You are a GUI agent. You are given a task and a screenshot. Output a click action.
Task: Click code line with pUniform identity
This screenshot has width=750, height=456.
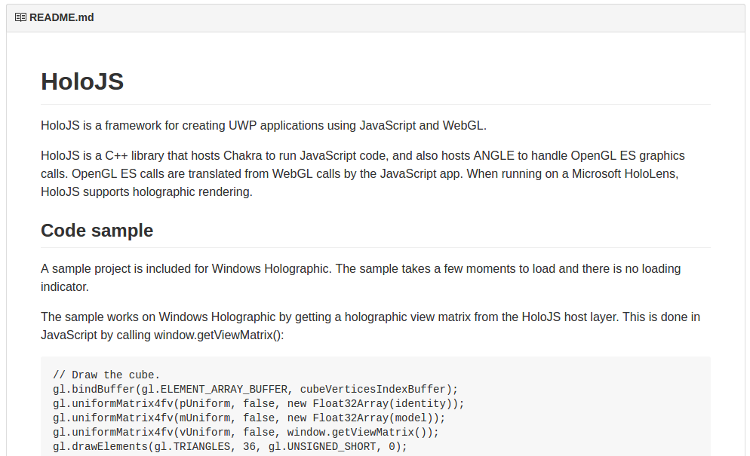(258, 403)
